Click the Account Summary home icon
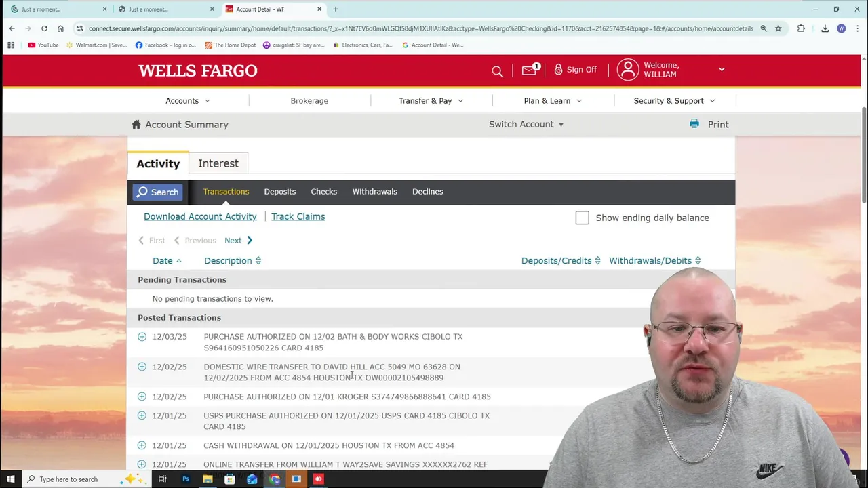The height and width of the screenshot is (488, 868). pyautogui.click(x=136, y=124)
